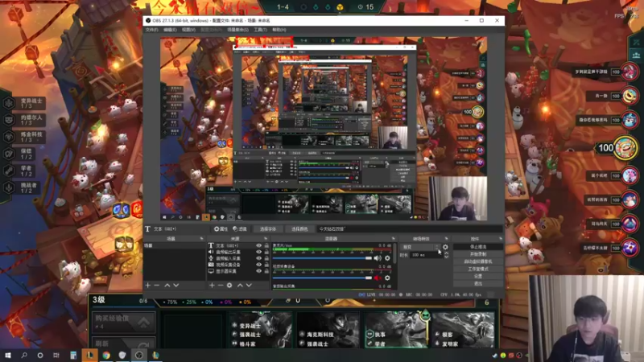Open the 文件(F) menu in OBS
The image size is (644, 362).
coord(151,30)
